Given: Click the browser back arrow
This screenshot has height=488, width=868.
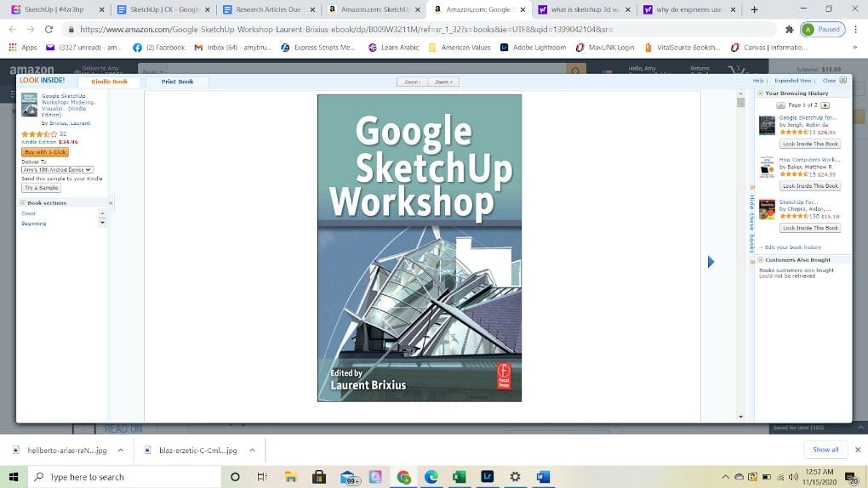Looking at the screenshot, I should click(13, 29).
